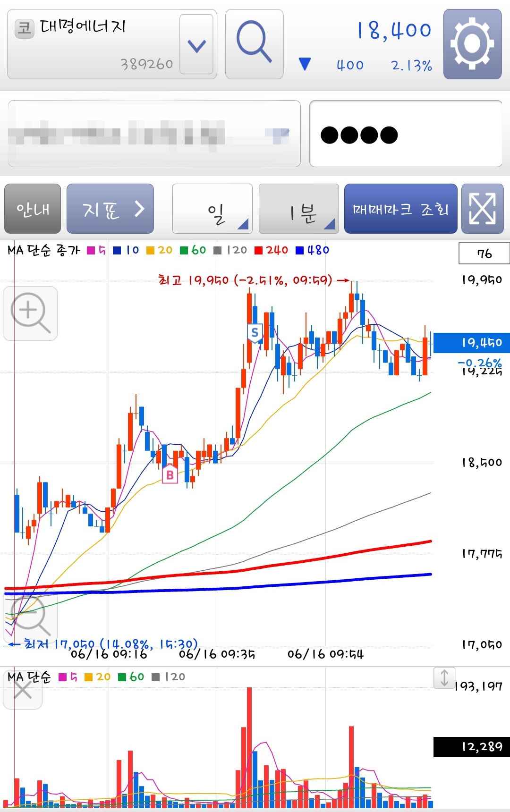Screen dimensions: 510x812
Task: Click the current price 18,400
Action: (x=394, y=30)
